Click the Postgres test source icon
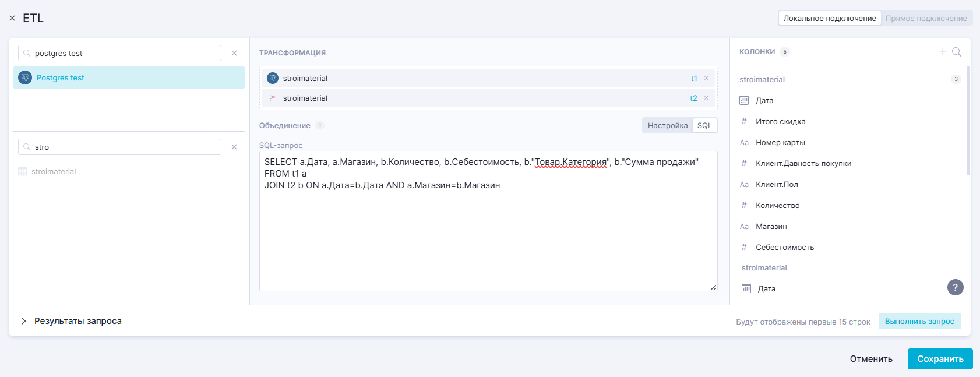 coord(25,77)
